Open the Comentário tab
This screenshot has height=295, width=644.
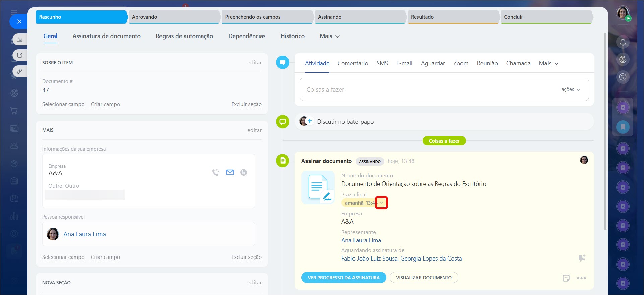point(352,63)
